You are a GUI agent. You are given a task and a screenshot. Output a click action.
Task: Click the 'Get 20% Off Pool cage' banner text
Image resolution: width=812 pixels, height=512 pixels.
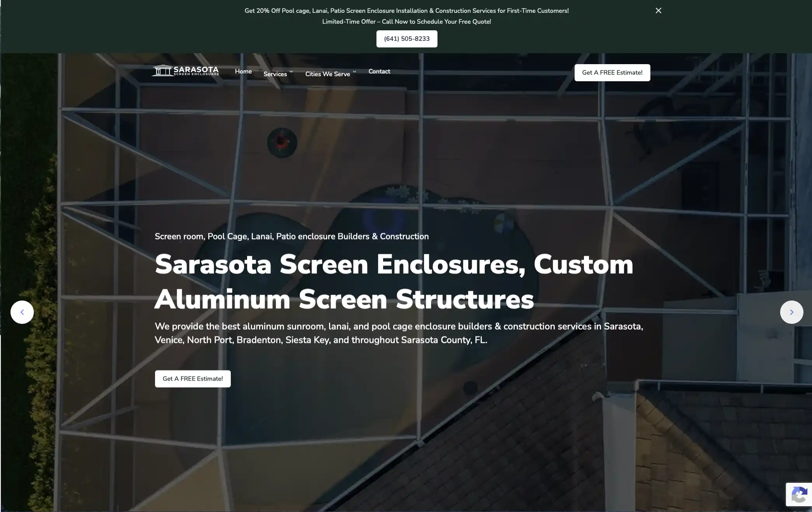click(x=406, y=11)
